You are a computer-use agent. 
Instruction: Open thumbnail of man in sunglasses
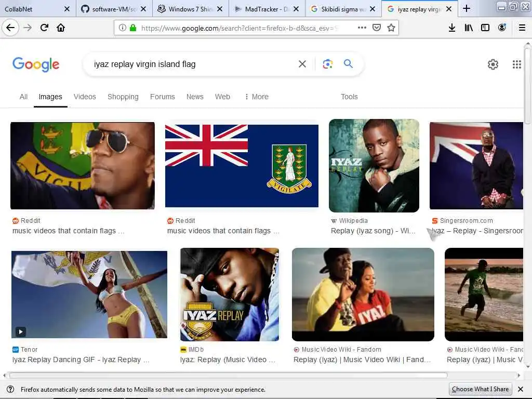pos(83,166)
